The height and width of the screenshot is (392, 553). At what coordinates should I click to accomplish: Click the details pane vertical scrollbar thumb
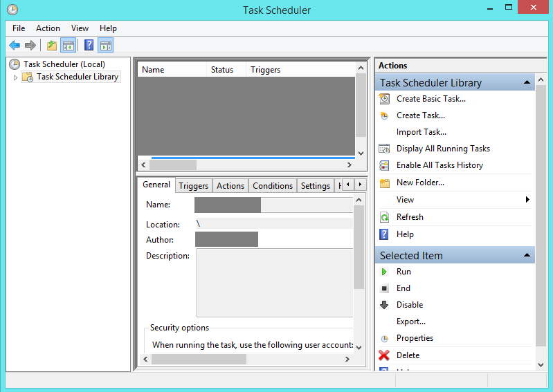coord(359,248)
